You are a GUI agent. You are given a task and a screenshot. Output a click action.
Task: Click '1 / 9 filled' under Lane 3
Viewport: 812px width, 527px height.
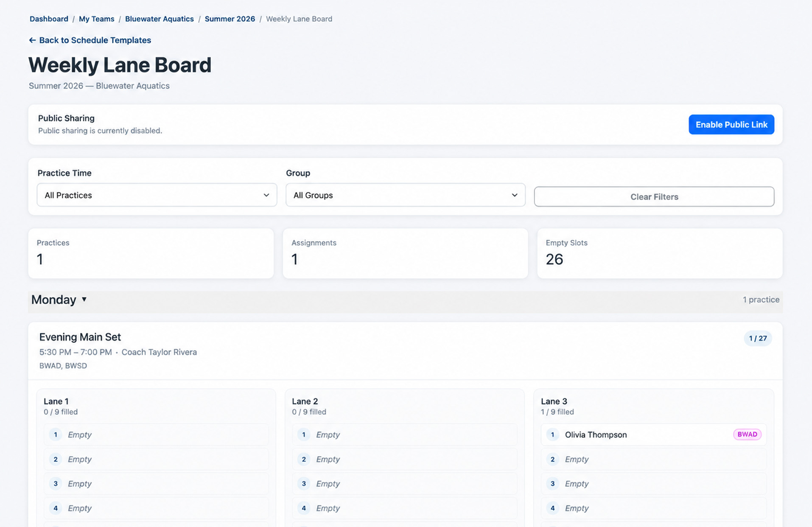pyautogui.click(x=557, y=412)
